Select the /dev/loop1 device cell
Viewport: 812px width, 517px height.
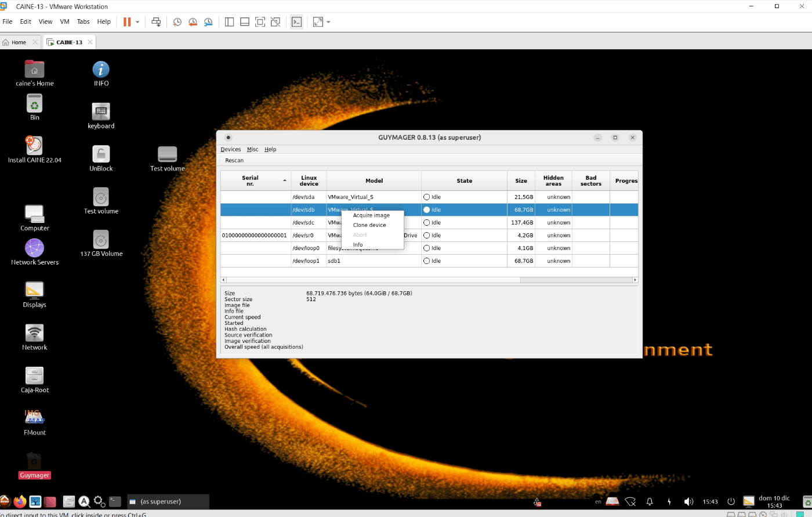(x=309, y=261)
